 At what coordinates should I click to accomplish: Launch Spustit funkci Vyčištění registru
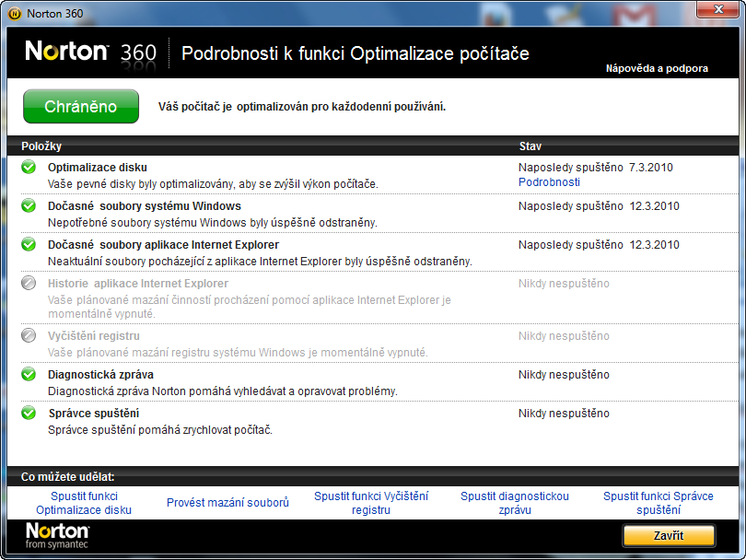(371, 503)
